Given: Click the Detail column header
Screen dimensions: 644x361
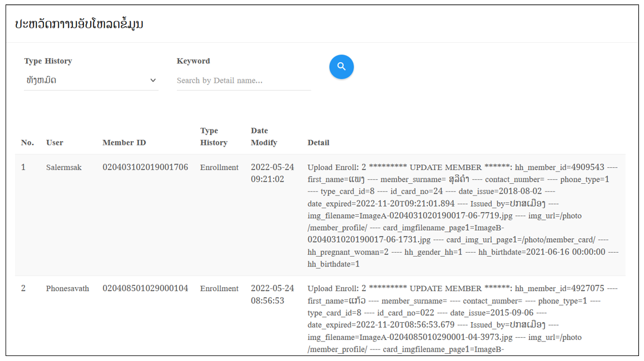Looking at the screenshot, I should click(318, 143).
